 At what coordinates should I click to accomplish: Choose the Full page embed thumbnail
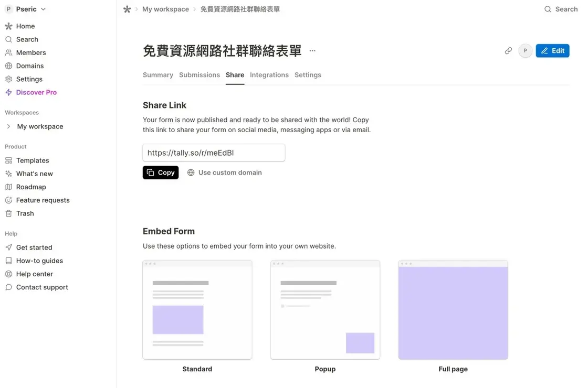pyautogui.click(x=453, y=310)
